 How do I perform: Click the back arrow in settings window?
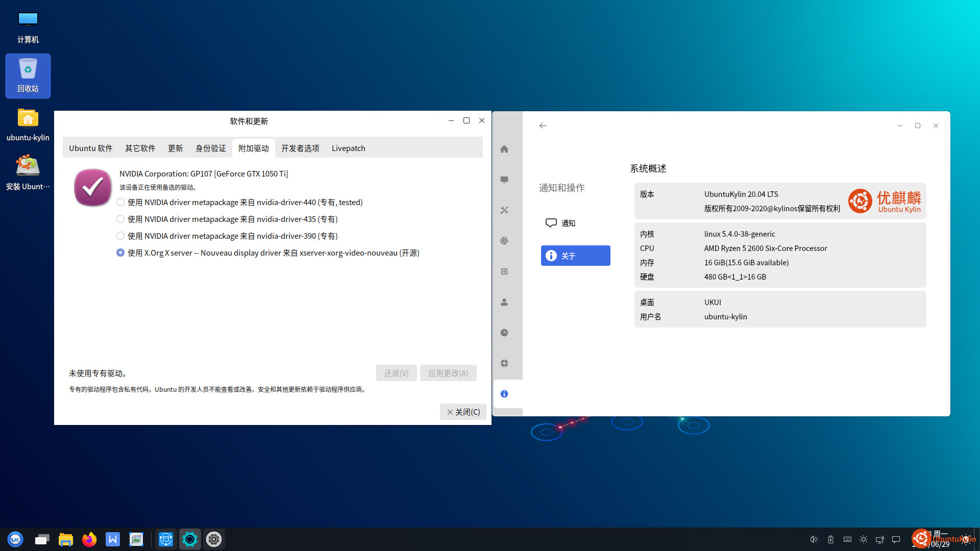(543, 126)
